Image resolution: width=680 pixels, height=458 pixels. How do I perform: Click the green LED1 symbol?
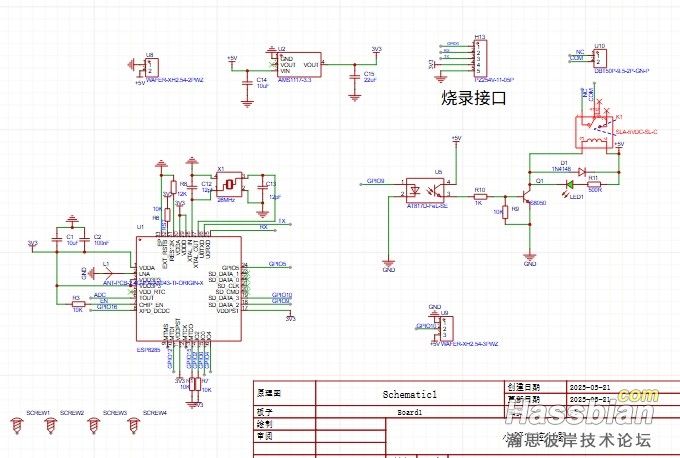570,185
